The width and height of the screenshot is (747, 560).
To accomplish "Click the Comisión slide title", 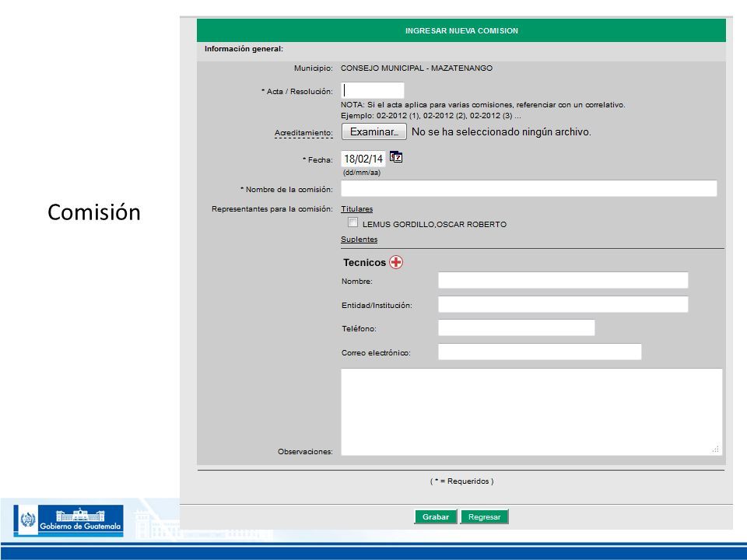I will coord(94,212).
